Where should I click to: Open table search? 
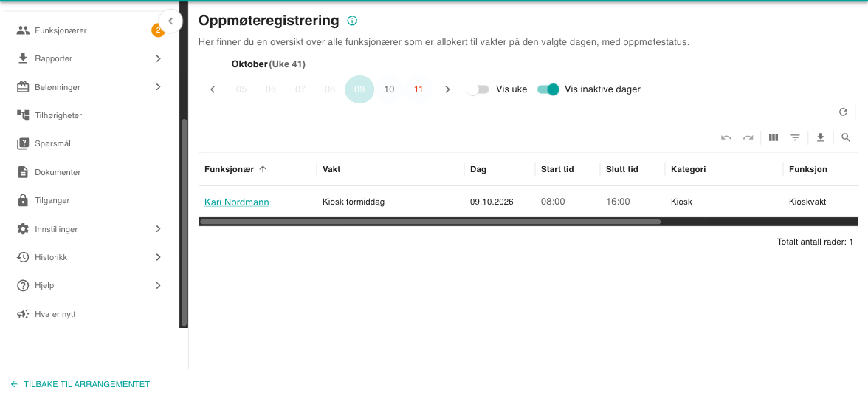pyautogui.click(x=845, y=137)
